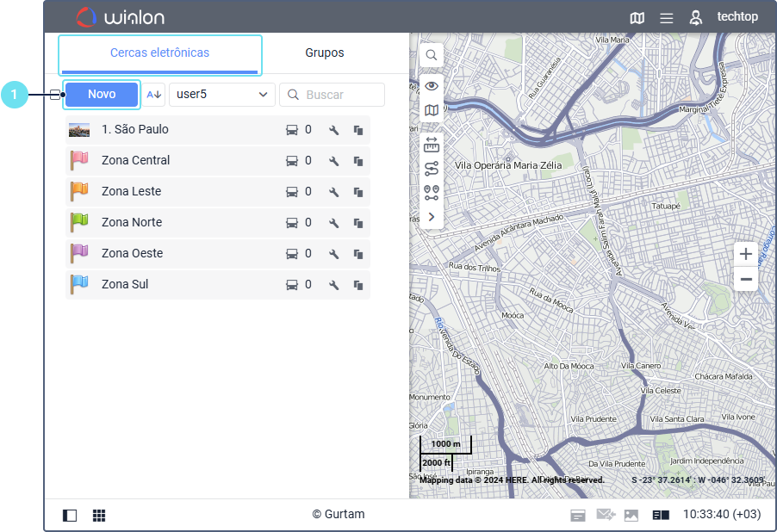The width and height of the screenshot is (777, 532).
Task: Open the user5 creator dropdown
Action: (222, 95)
